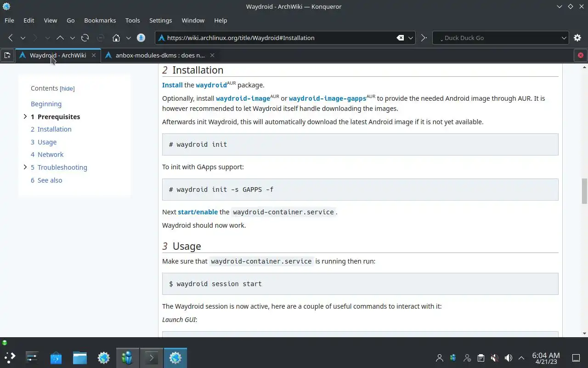This screenshot has width=588, height=368.
Task: Open Konsole terminal task in taskbar
Action: click(x=151, y=357)
